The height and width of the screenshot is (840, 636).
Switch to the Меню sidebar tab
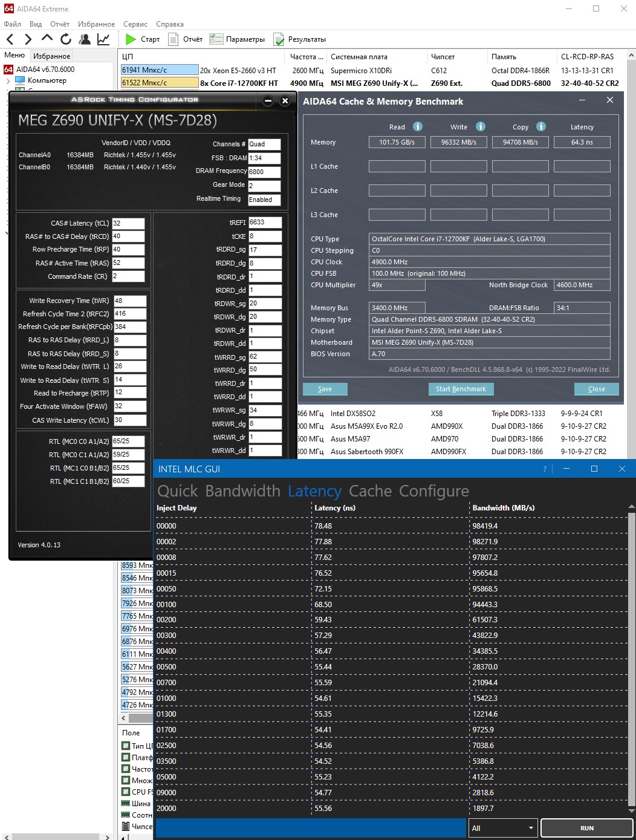pos(15,55)
